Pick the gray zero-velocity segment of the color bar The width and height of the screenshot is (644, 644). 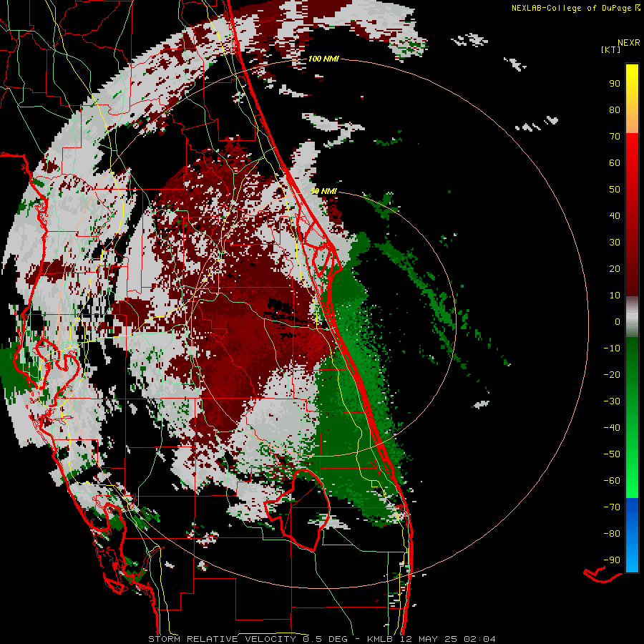click(632, 317)
